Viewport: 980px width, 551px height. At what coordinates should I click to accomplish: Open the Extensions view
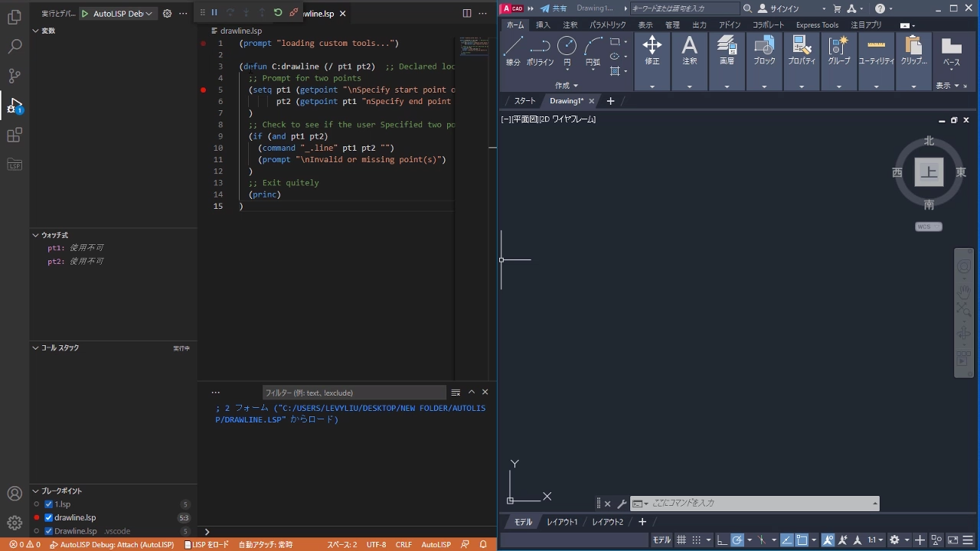point(15,135)
